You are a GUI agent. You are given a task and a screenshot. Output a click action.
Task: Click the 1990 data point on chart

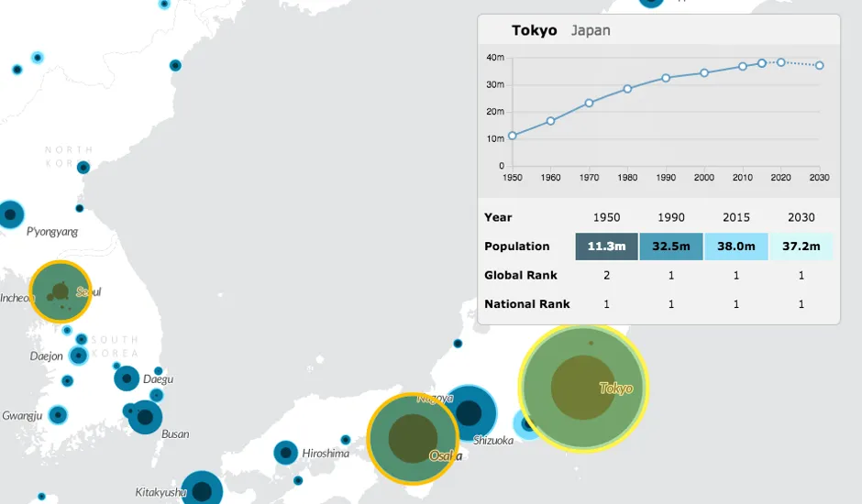[666, 78]
